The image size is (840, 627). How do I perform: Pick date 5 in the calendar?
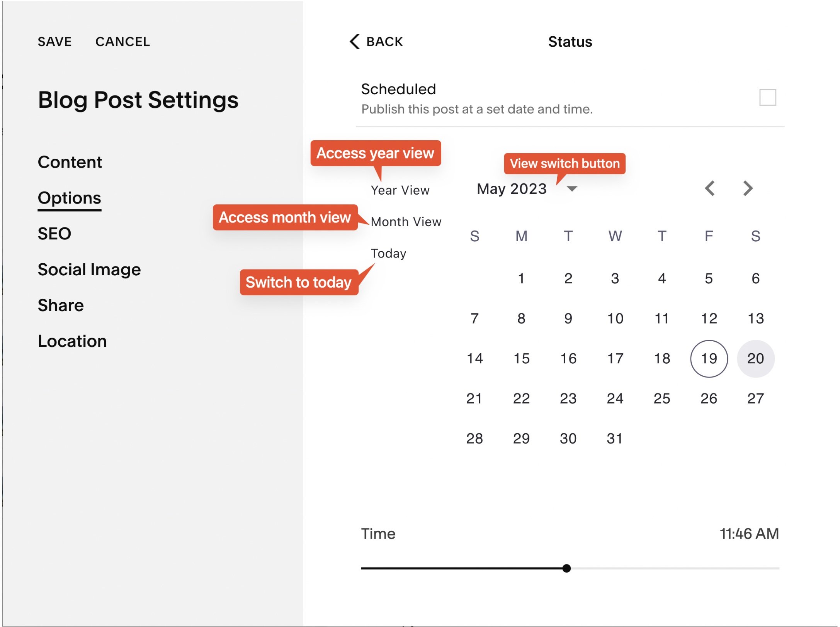[x=709, y=278]
